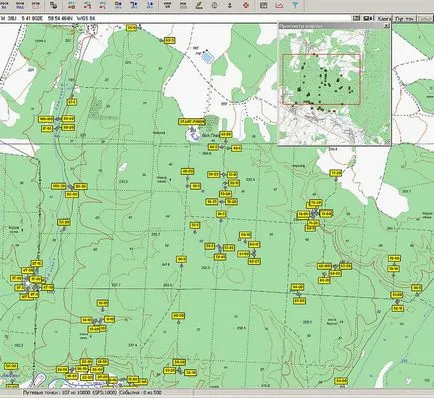Click the blue cross marker tool icon
Viewport: 434px width, 398px height.
(x=150, y=5)
